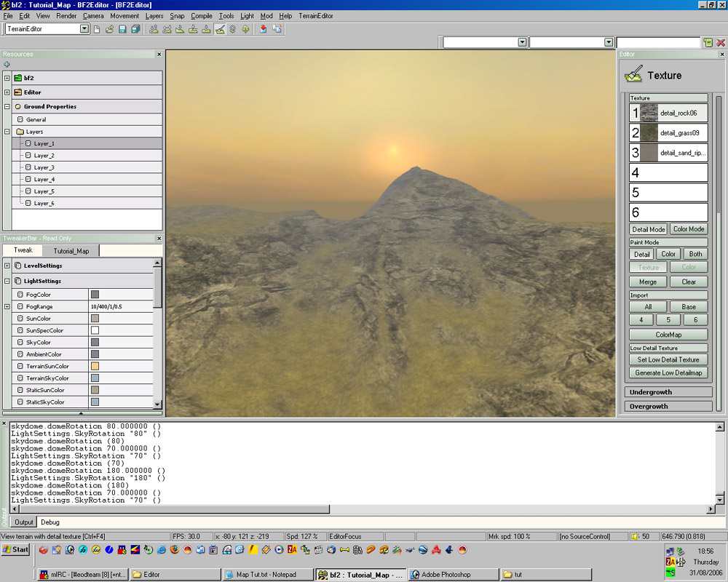728x582 pixels.
Task: Click the Open file toolbar icon
Action: (110, 29)
